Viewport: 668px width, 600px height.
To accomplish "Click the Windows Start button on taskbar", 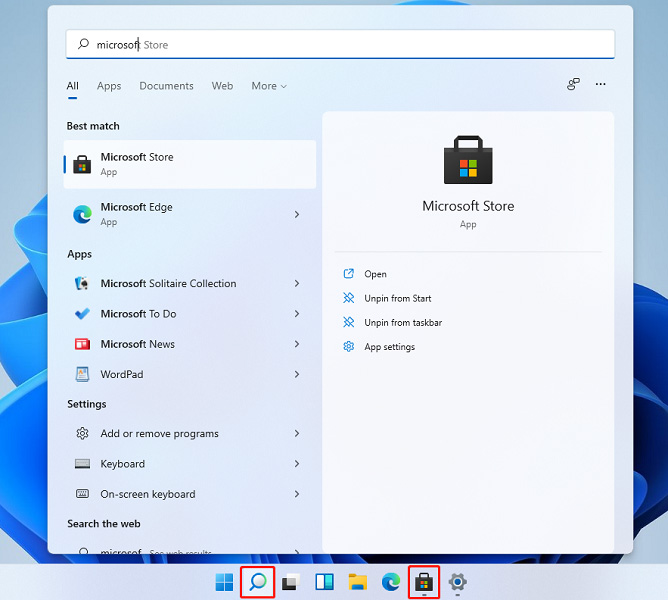I will coord(225,582).
